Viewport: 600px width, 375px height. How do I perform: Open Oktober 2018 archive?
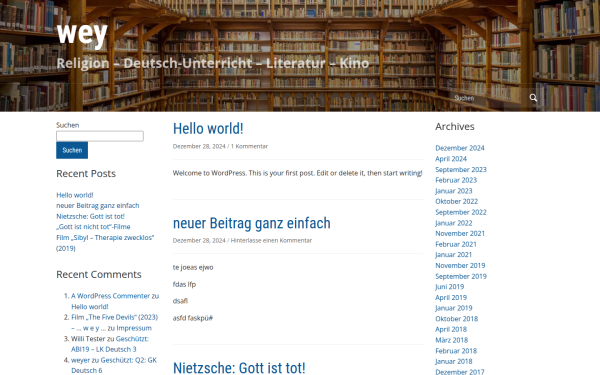[457, 319]
